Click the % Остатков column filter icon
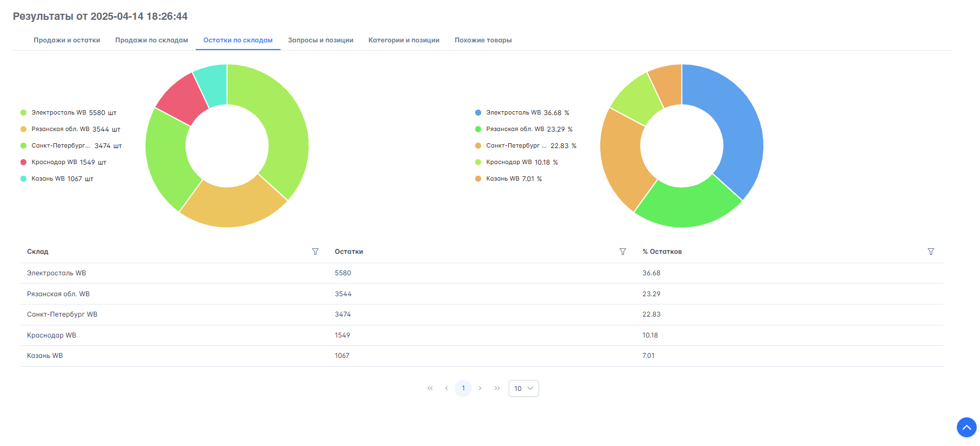The width and height of the screenshot is (980, 446). coord(931,252)
